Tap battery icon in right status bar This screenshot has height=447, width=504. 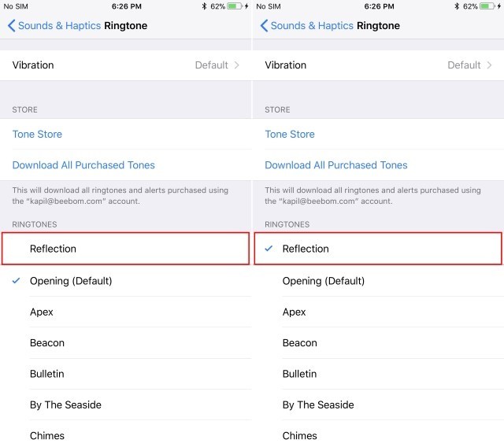(487, 6)
